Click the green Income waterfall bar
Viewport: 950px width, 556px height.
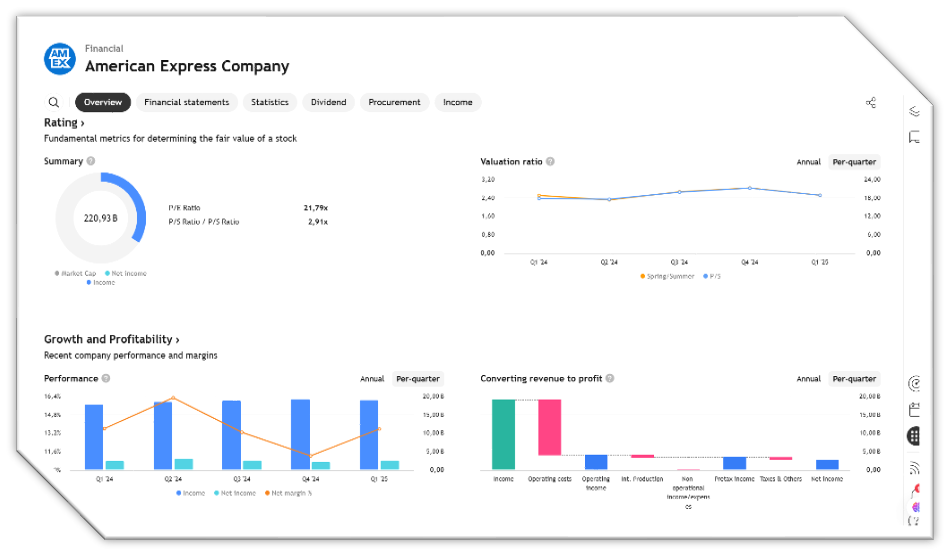click(x=503, y=434)
